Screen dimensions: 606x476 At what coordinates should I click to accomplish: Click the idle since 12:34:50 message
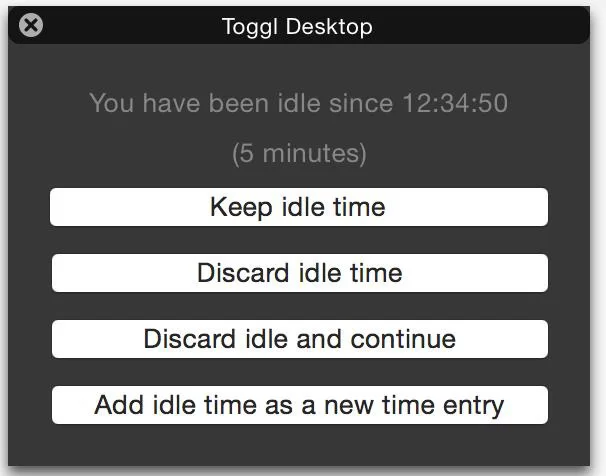(298, 102)
